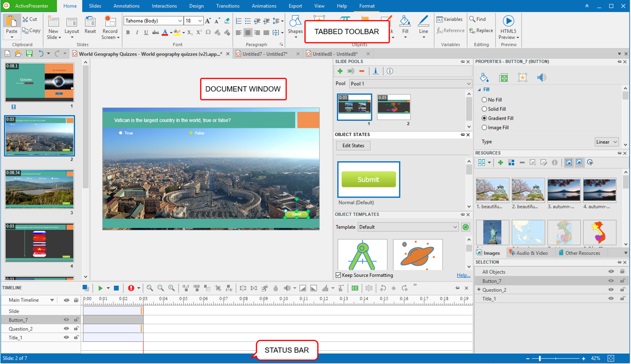Add a new slide pool with plus icon

click(x=340, y=71)
